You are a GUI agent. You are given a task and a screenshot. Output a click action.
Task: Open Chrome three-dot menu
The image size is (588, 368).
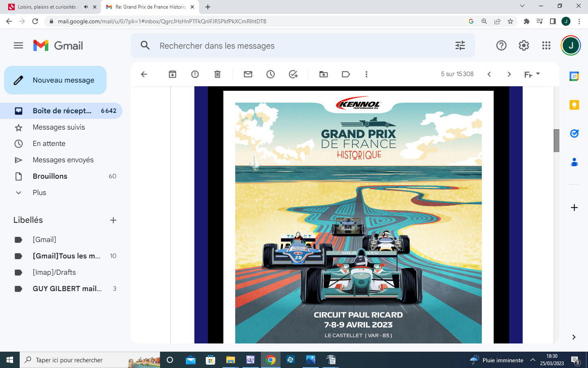pos(579,21)
